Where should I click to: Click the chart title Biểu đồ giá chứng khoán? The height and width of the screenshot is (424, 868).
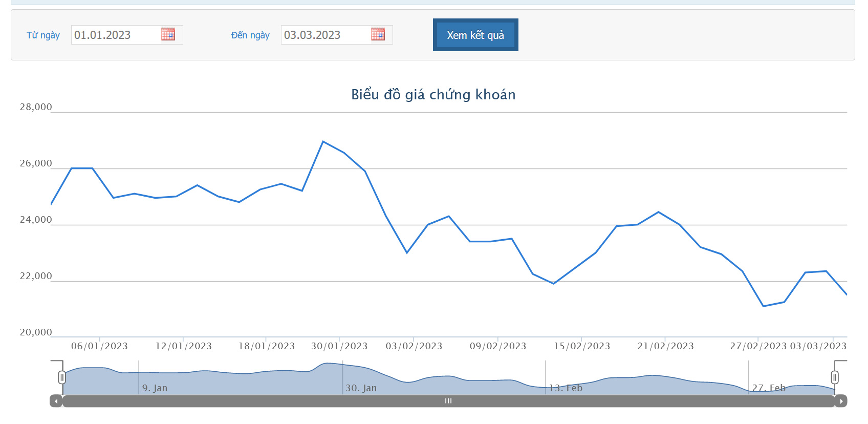click(x=433, y=95)
